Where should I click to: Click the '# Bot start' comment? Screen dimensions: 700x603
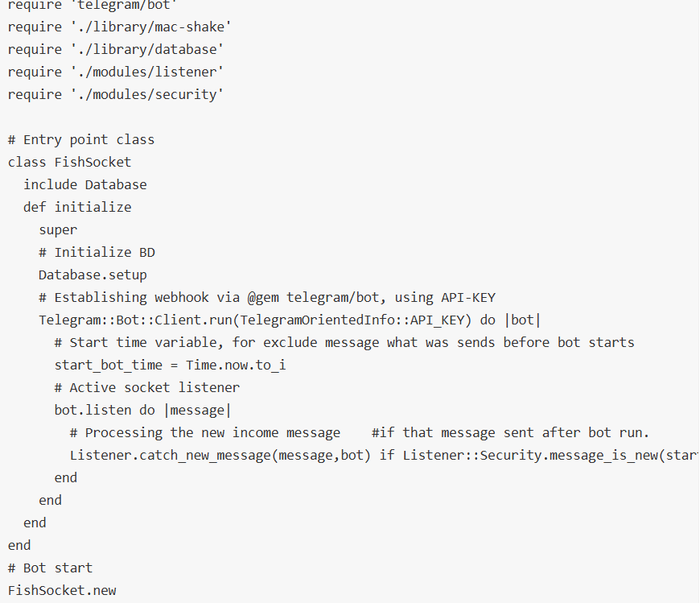[x=50, y=568]
